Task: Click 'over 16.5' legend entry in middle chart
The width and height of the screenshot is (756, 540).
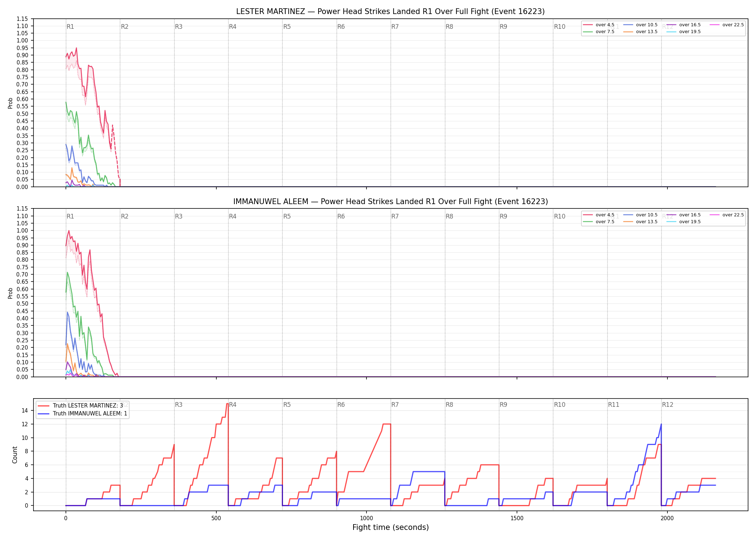Action: pos(683,215)
